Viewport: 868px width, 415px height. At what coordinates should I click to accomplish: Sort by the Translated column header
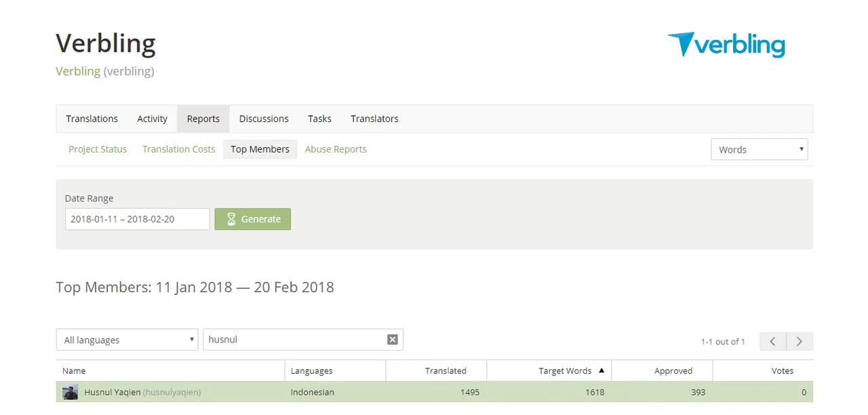coord(436,371)
